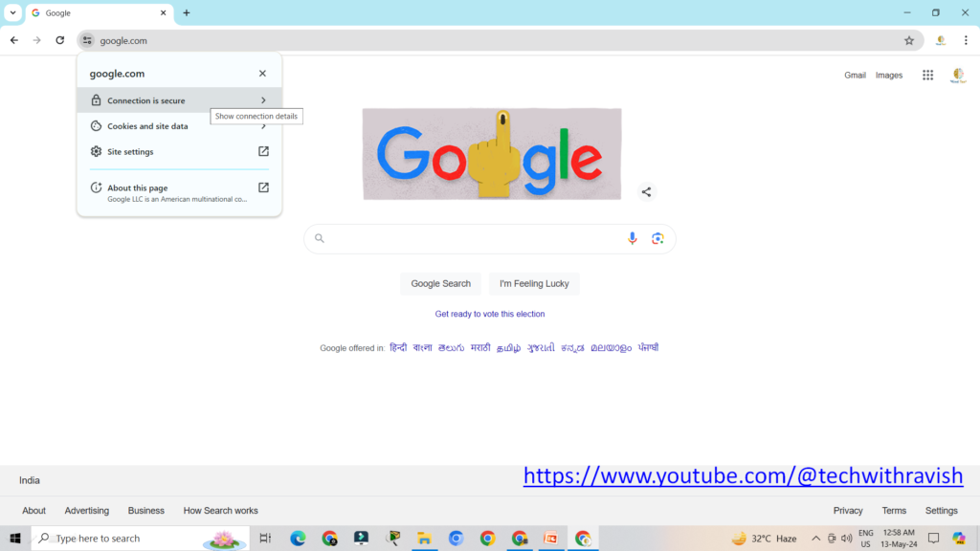The width and height of the screenshot is (980, 551).
Task: Open Site settings from popup
Action: pyautogui.click(x=179, y=152)
